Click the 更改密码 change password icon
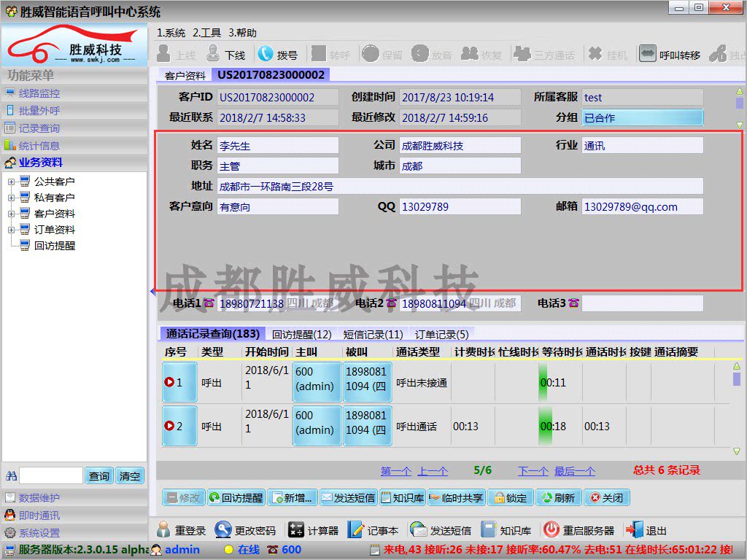 tap(224, 530)
